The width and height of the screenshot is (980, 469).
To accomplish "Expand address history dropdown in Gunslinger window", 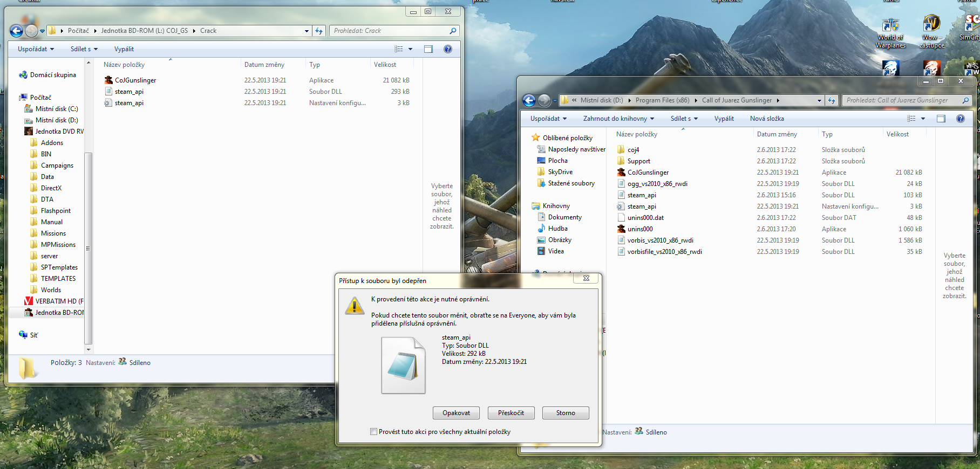I will pyautogui.click(x=819, y=100).
